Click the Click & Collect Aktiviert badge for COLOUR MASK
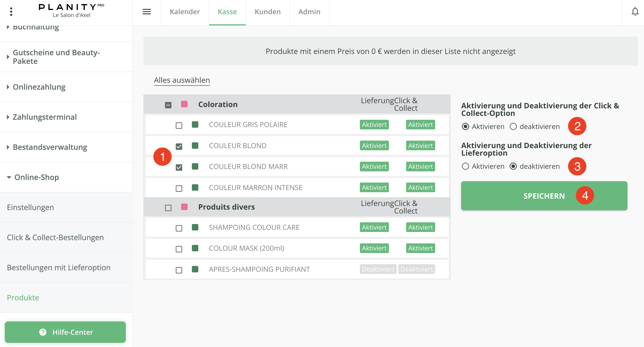644x347 pixels. click(x=420, y=248)
